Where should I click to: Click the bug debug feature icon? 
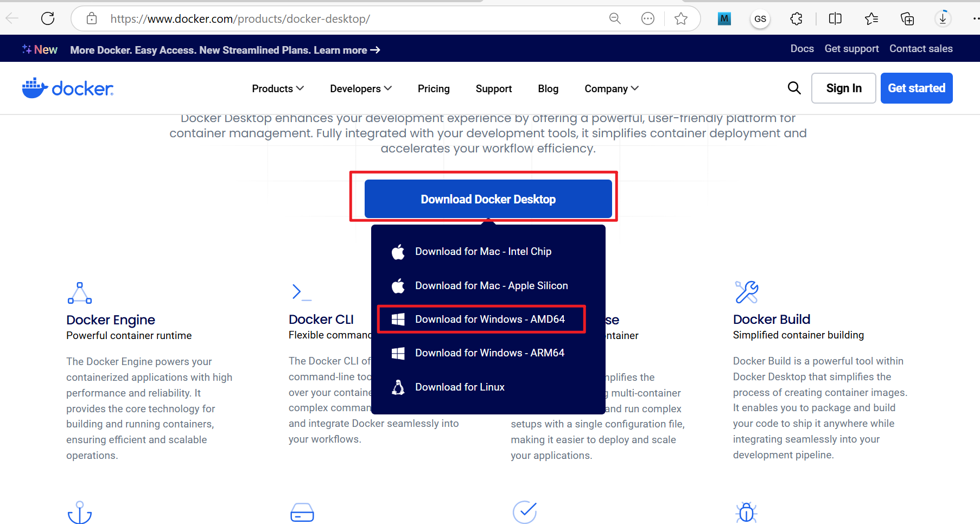pos(747,512)
